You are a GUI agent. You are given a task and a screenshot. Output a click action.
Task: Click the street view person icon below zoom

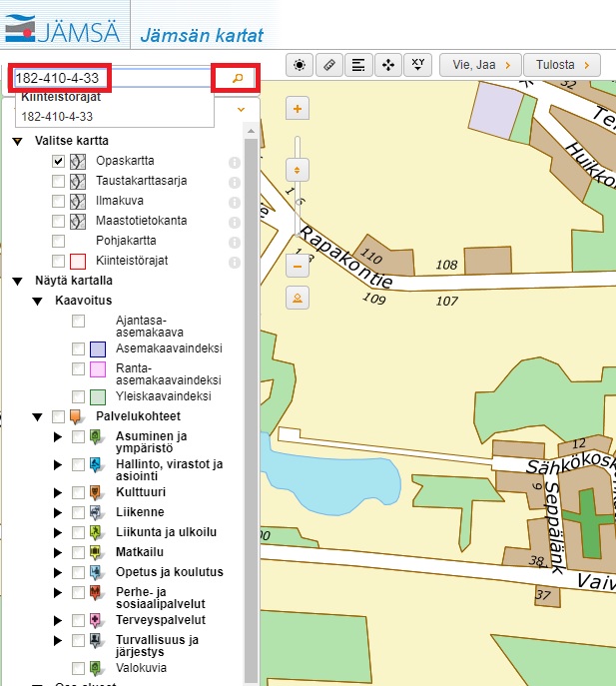[x=298, y=298]
